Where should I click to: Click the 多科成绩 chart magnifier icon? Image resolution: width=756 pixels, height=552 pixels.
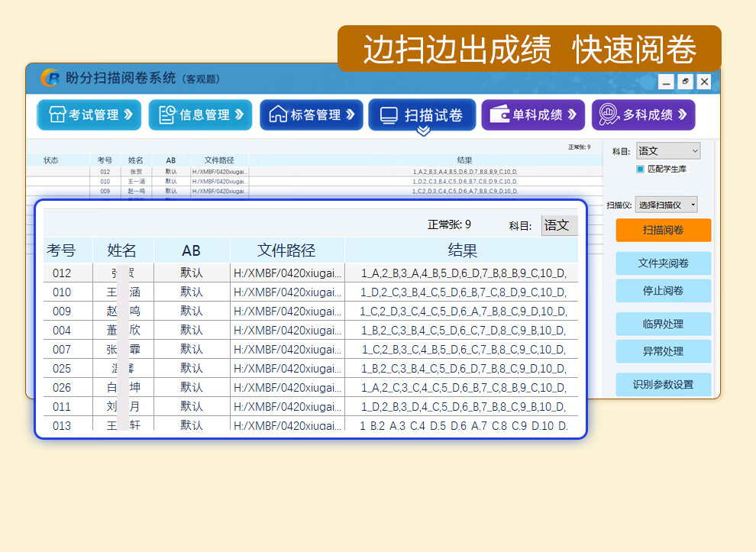[609, 115]
